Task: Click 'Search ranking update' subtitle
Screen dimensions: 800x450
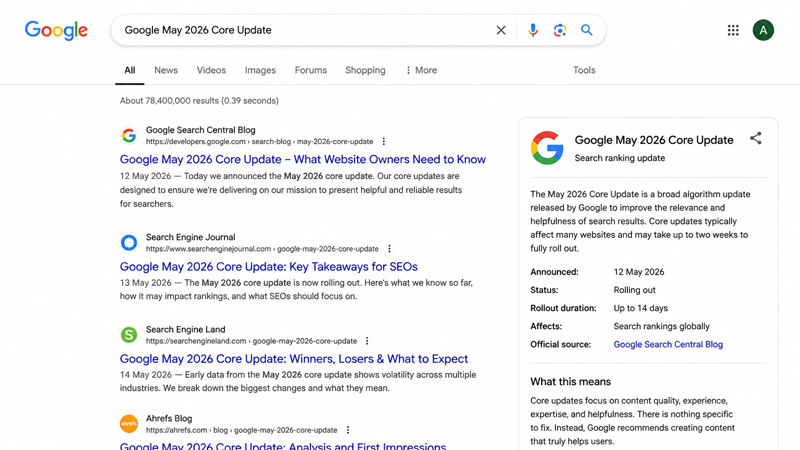Action: click(619, 158)
